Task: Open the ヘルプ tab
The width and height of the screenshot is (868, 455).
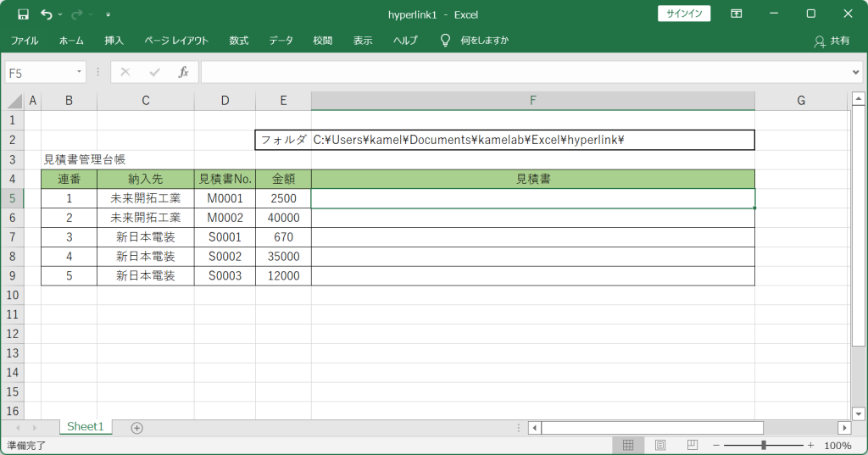Action: click(405, 41)
